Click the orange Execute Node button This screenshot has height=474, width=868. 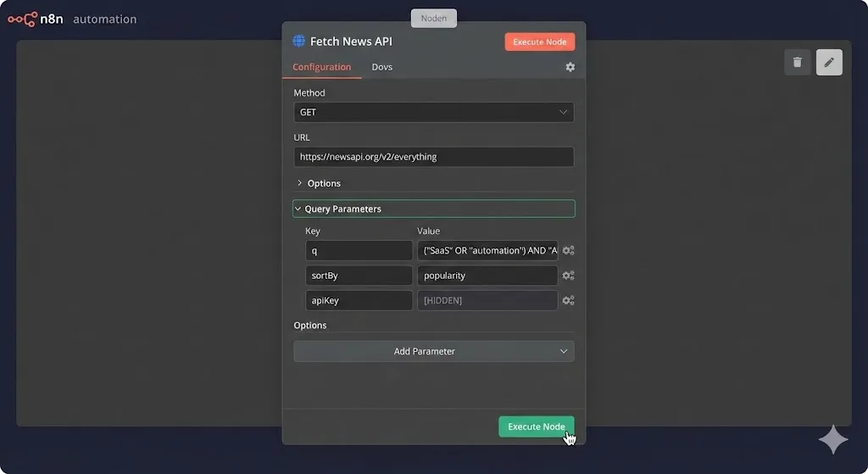click(539, 42)
